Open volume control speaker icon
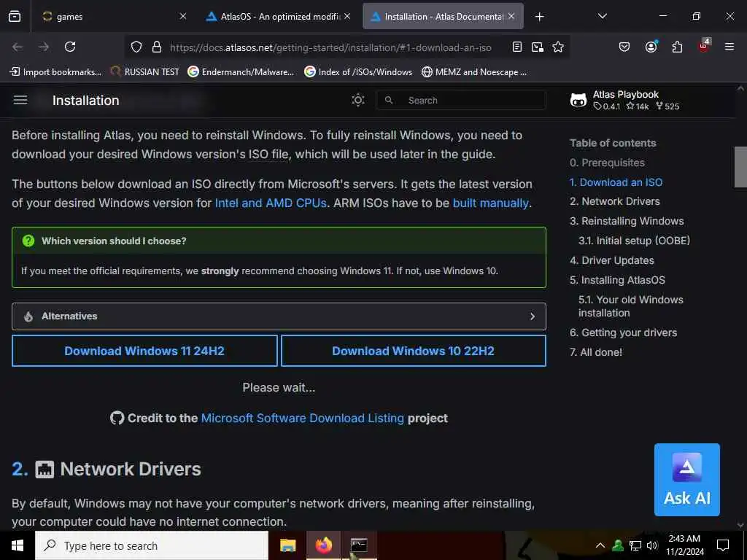 click(652, 545)
